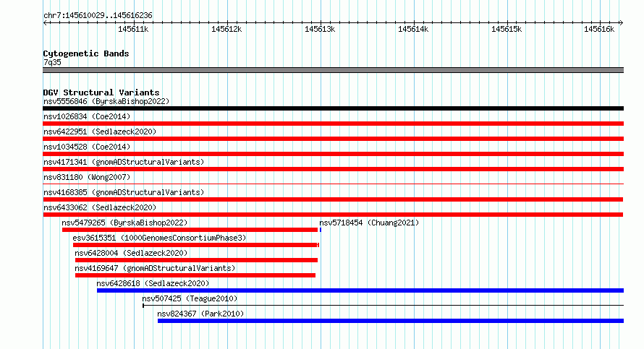The height and width of the screenshot is (349, 644).
Task: Click ruler position 145611k
Action: [x=133, y=29]
